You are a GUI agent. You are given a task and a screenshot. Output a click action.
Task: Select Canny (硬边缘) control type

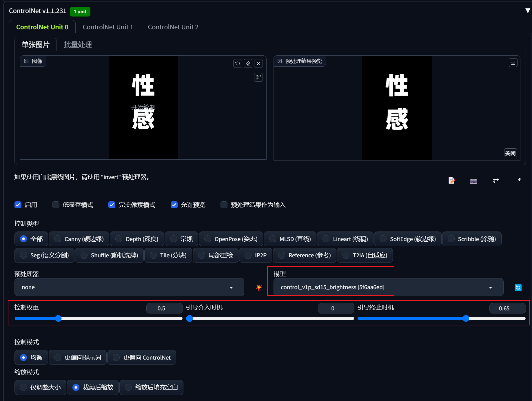(79, 239)
